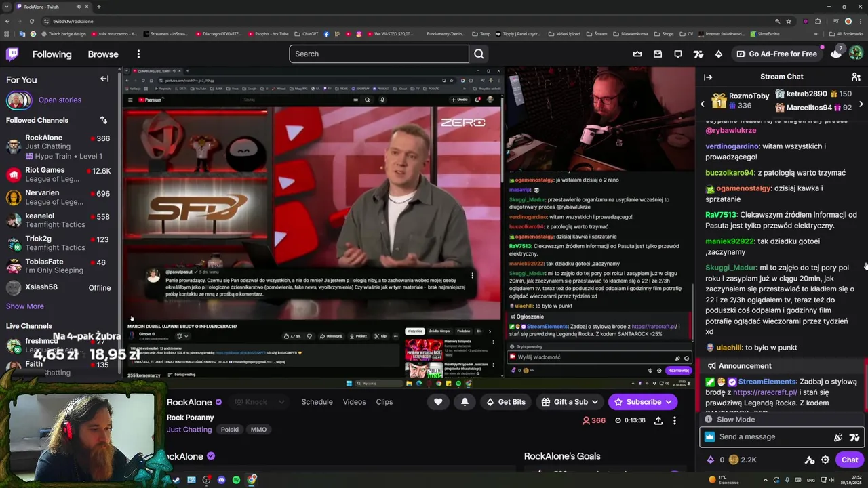This screenshot has width=868, height=488.
Task: Click the Get Bits button below video
Action: (x=505, y=402)
